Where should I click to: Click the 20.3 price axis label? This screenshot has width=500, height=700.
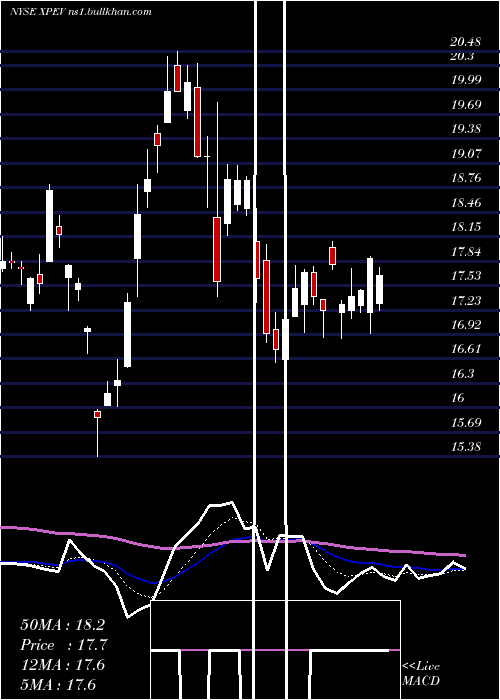click(462, 56)
